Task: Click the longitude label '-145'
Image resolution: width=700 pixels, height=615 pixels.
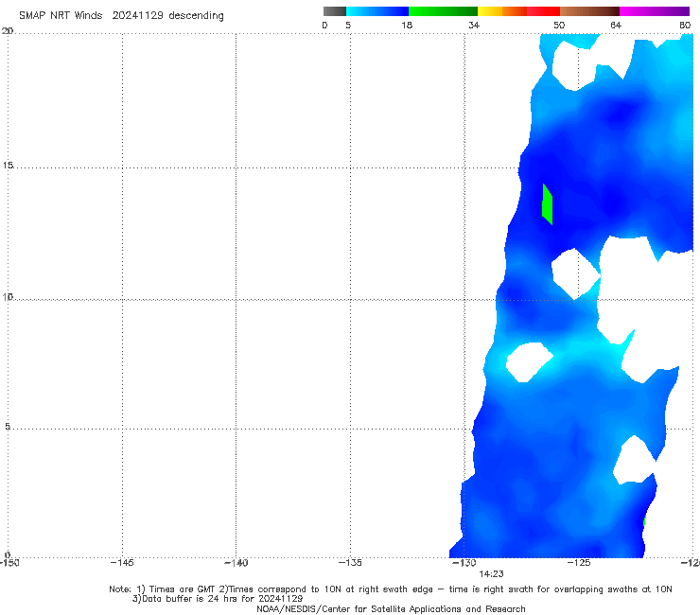Action: coord(122,563)
